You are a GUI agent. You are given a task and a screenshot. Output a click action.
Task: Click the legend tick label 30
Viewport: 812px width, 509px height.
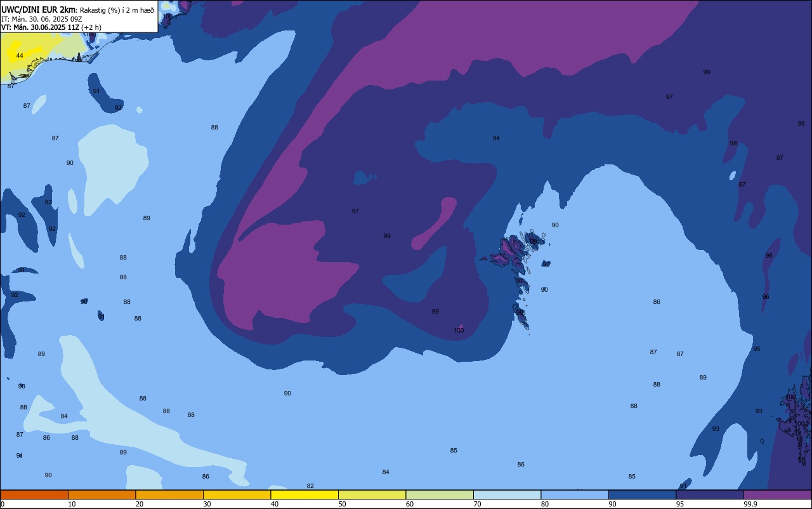point(207,504)
